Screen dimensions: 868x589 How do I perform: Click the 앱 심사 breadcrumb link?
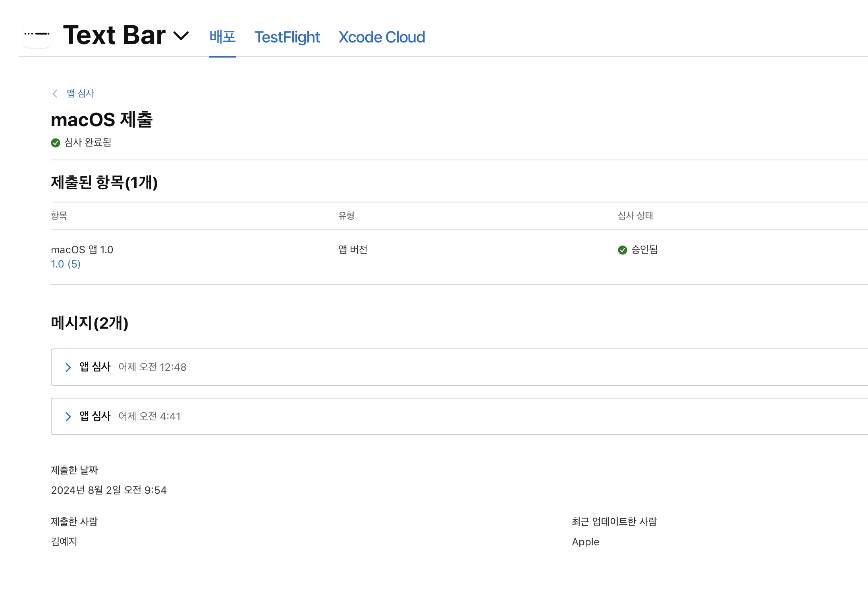80,93
